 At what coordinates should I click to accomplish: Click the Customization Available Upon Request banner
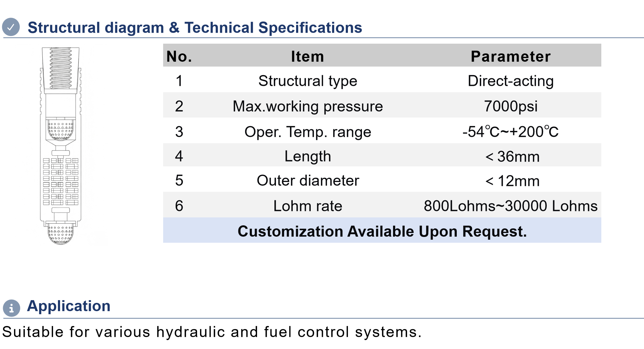[x=382, y=230]
